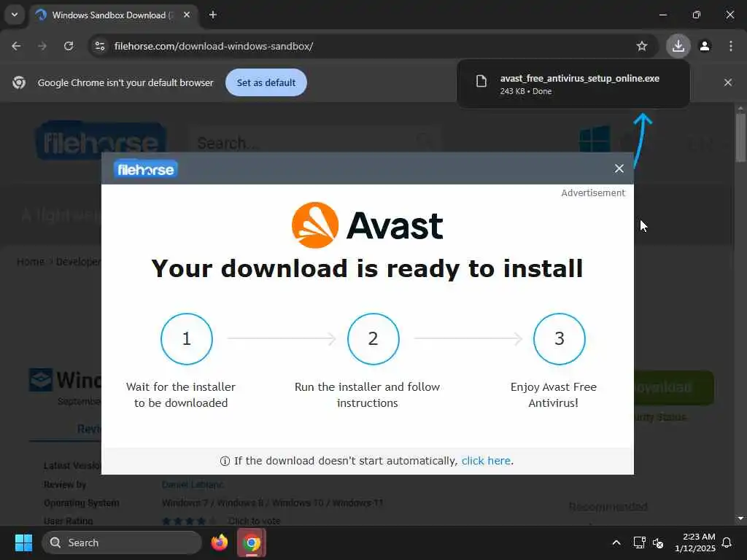Click Home breadcrumb link
Screen dimensions: 747x560
click(x=31, y=262)
